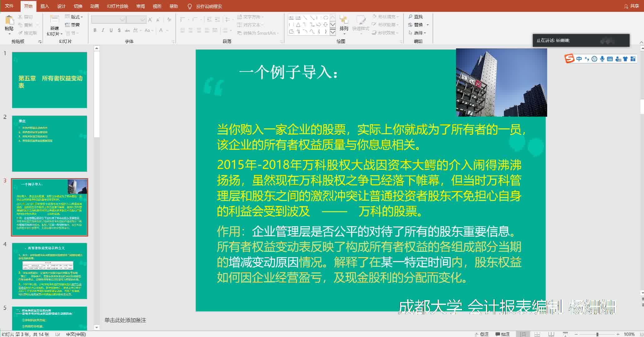Click the Reset (重置) slide button
This screenshot has width=644, height=337.
[72, 25]
